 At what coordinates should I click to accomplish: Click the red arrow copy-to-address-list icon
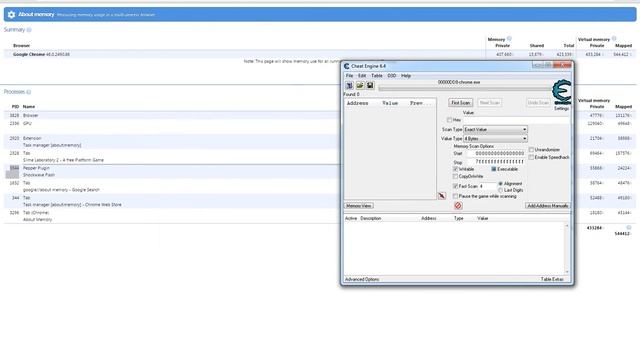[442, 196]
